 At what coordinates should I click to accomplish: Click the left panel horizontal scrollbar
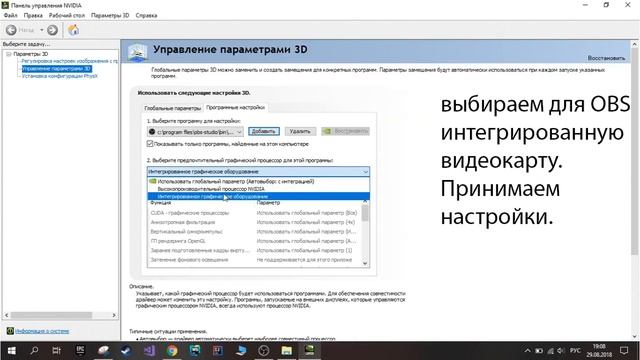(51, 315)
